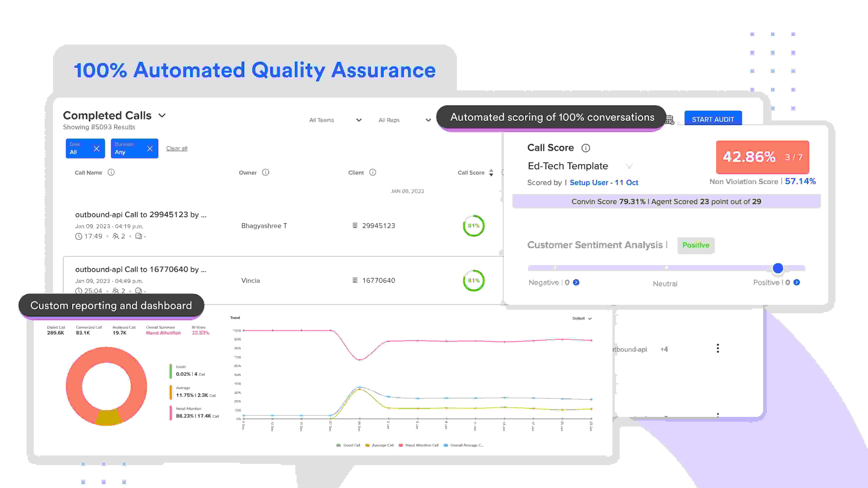
Task: Click the Owner column info icon
Action: pyautogui.click(x=266, y=172)
